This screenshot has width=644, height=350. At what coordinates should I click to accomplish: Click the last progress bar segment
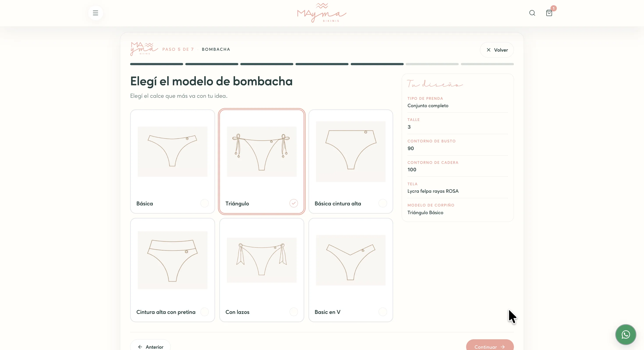click(487, 64)
